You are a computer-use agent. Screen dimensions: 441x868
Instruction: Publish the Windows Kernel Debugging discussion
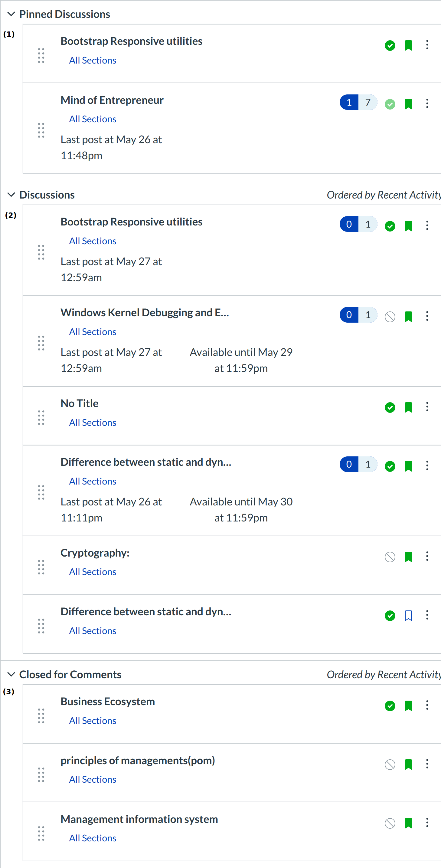point(390,317)
